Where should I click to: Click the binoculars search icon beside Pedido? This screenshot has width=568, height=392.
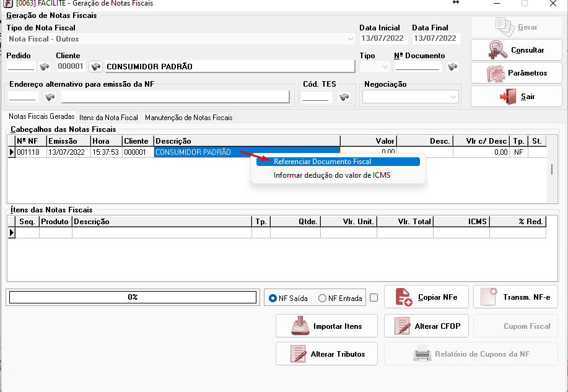click(x=44, y=67)
